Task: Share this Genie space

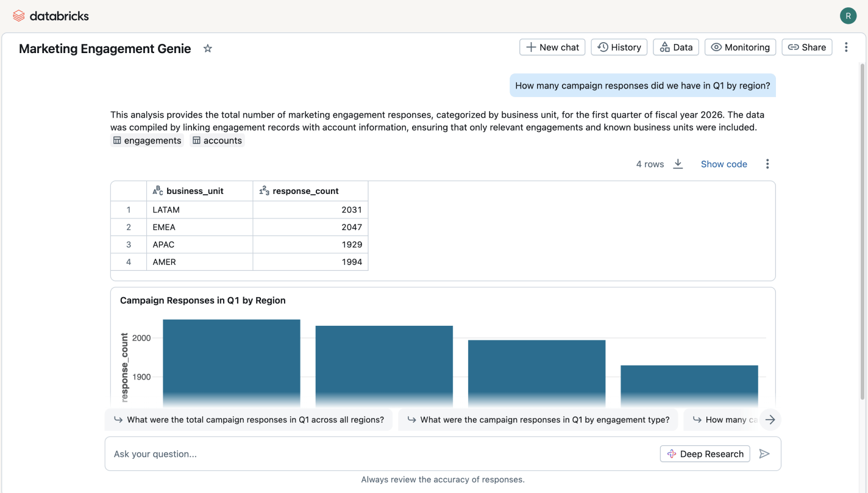Action: (x=806, y=47)
